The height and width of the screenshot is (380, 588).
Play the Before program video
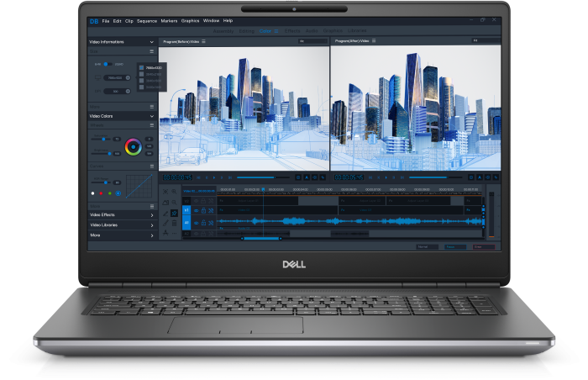pyautogui.click(x=214, y=177)
